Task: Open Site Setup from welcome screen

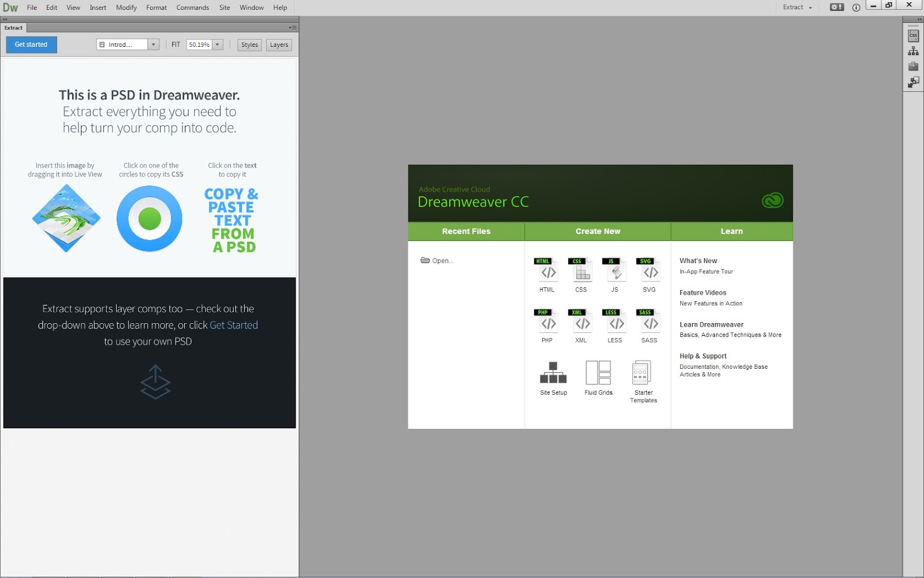Action: pyautogui.click(x=553, y=379)
